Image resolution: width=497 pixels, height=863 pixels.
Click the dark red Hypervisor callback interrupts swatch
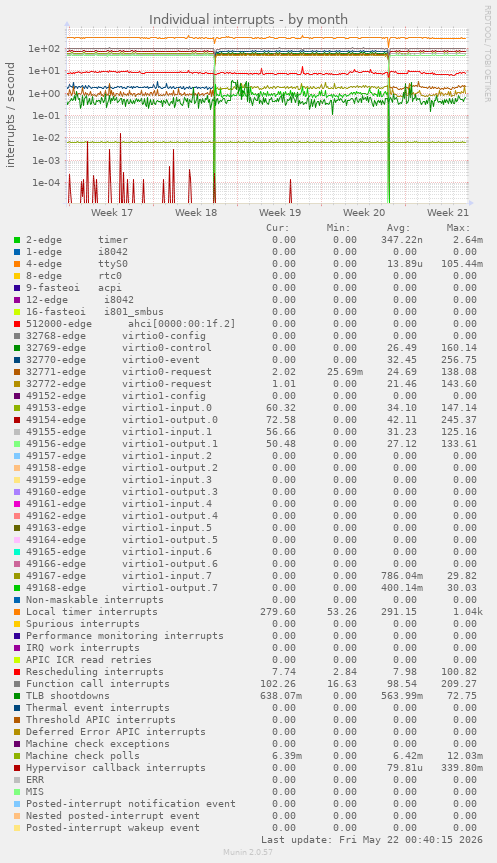point(17,768)
